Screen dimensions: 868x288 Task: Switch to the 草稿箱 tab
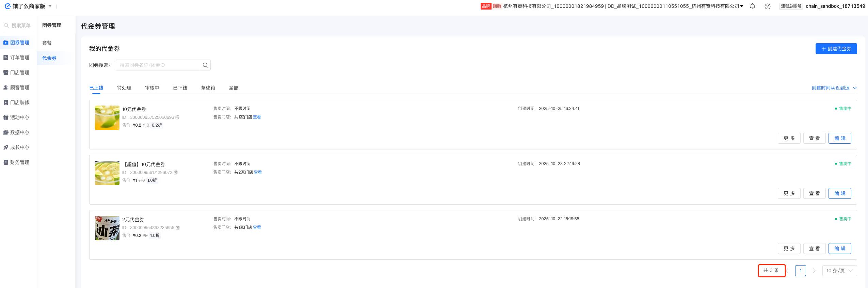tap(208, 88)
